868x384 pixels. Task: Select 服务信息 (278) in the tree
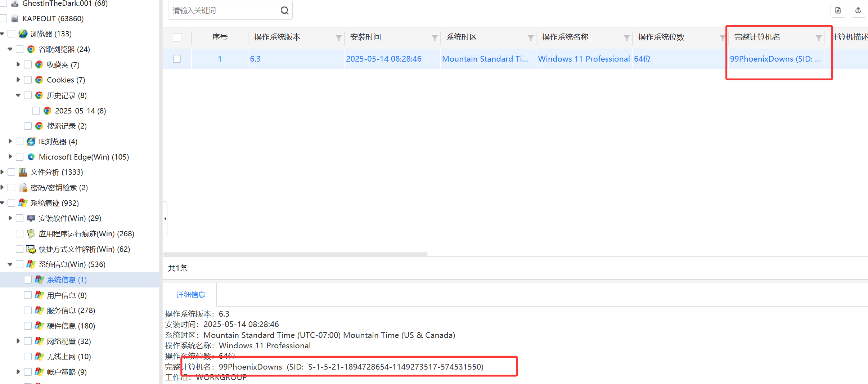click(x=71, y=311)
